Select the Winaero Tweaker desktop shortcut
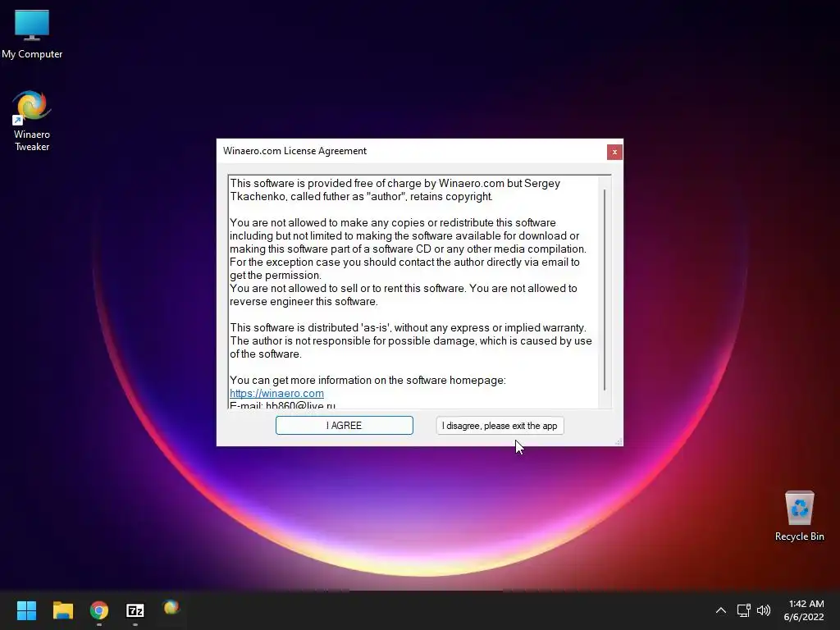This screenshot has width=840, height=630. point(32,121)
